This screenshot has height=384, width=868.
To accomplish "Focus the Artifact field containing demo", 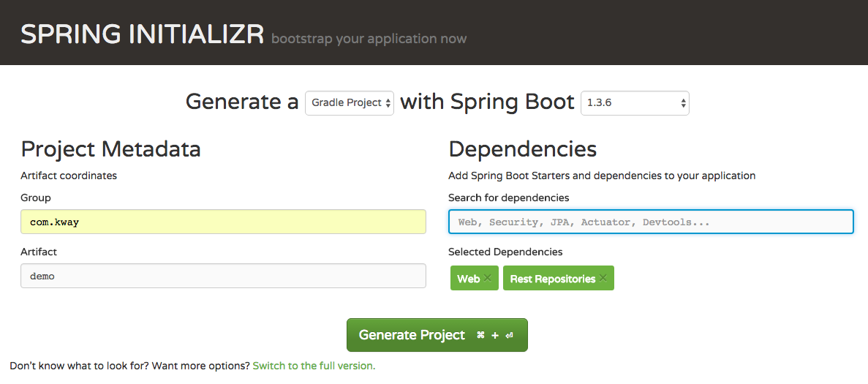I will point(223,276).
